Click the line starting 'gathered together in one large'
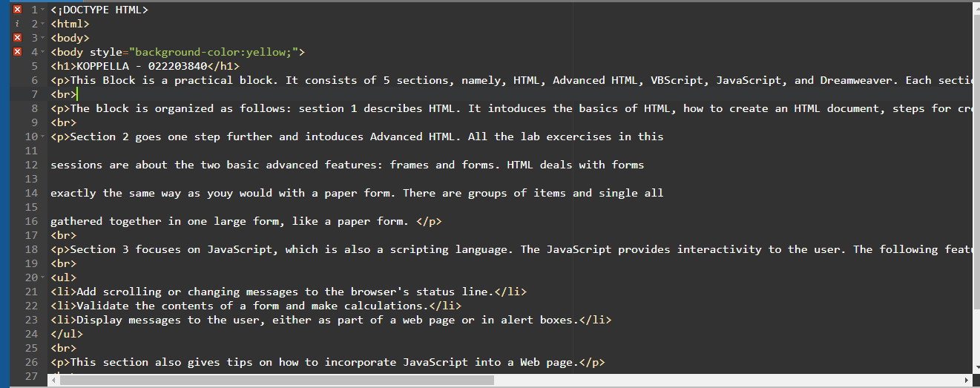Screen dimensions: 980x388 (246, 221)
